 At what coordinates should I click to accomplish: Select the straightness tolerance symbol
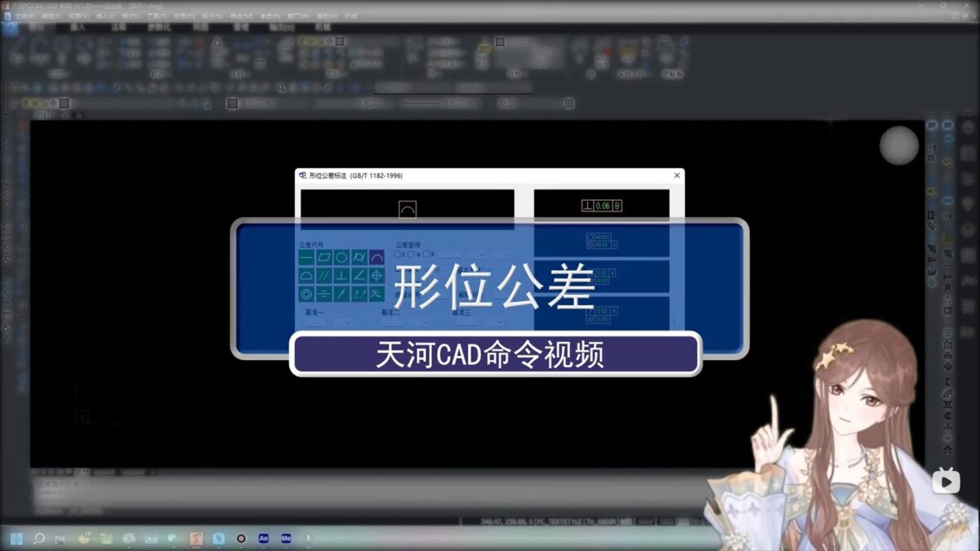coord(306,257)
